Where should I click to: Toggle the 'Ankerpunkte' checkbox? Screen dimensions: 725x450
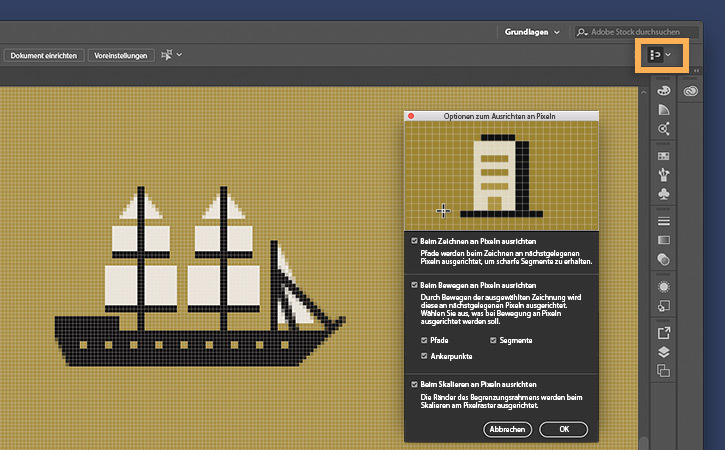pos(425,356)
